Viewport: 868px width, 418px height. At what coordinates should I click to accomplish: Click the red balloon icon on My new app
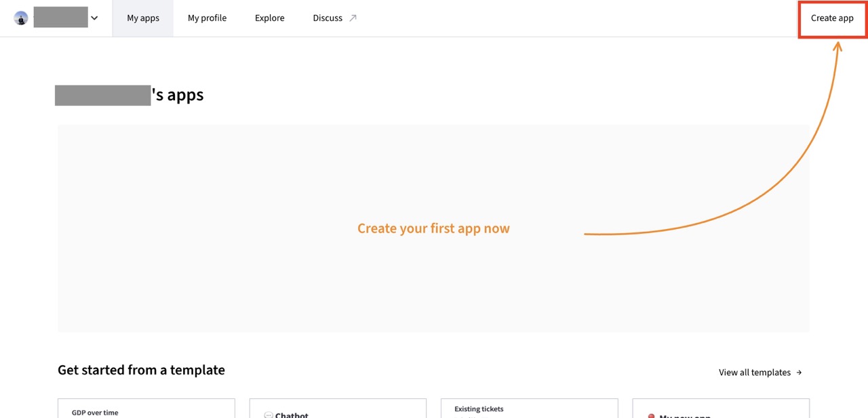(x=651, y=416)
